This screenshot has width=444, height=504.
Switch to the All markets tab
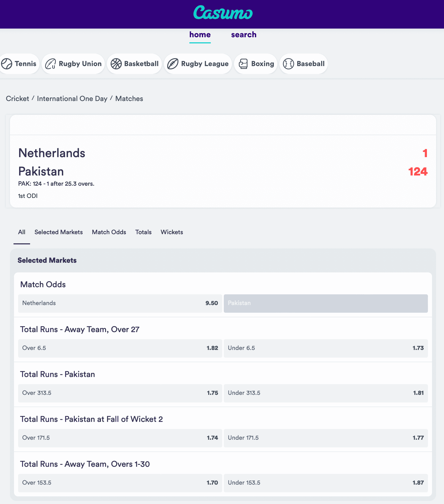click(x=22, y=232)
